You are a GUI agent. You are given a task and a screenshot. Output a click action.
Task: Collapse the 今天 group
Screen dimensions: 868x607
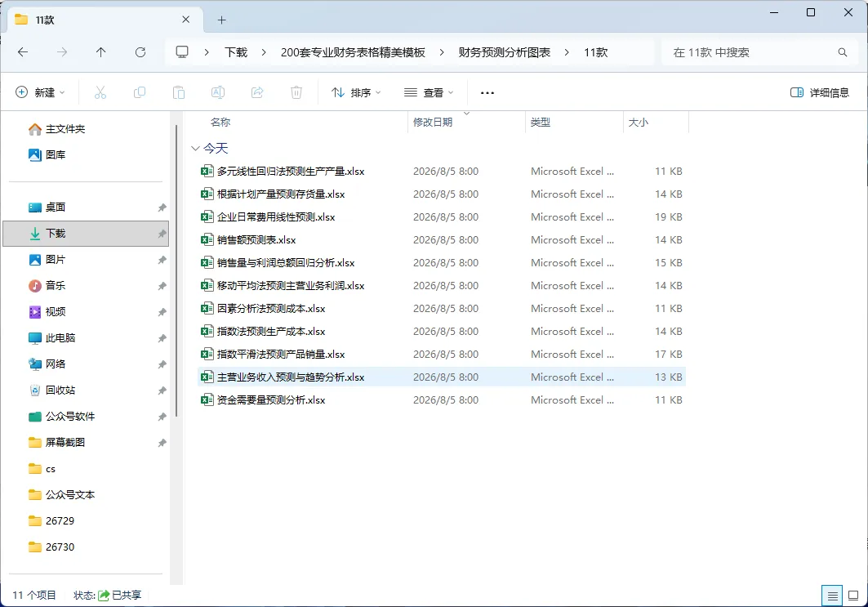(x=195, y=148)
